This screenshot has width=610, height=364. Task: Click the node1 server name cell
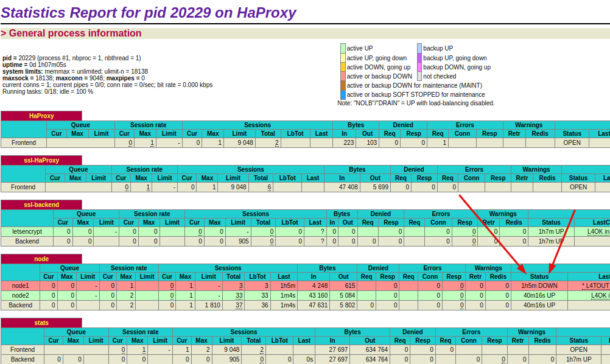21,286
